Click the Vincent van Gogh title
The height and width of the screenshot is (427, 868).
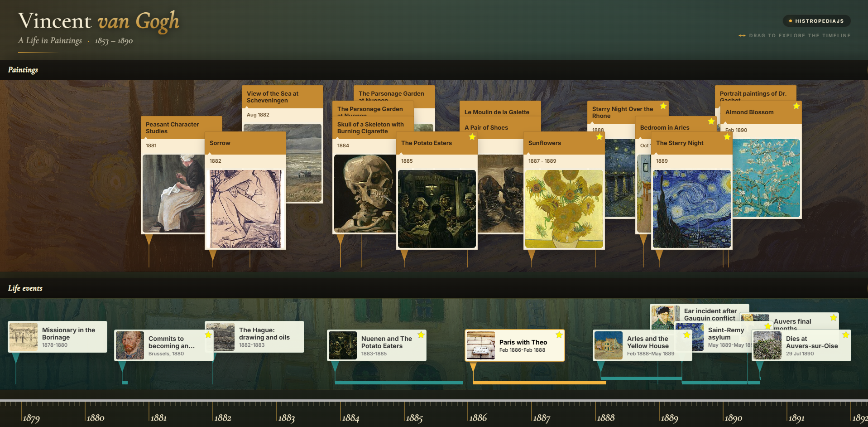pos(99,21)
